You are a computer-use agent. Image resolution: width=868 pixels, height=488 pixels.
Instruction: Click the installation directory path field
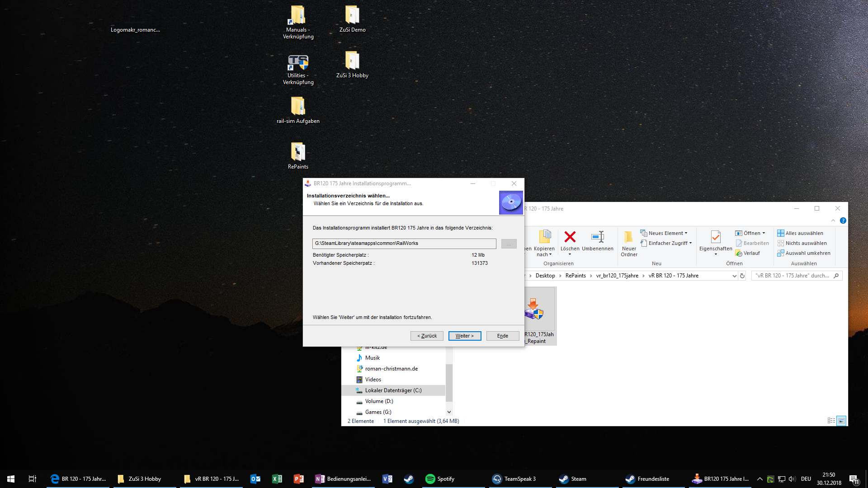pyautogui.click(x=404, y=244)
